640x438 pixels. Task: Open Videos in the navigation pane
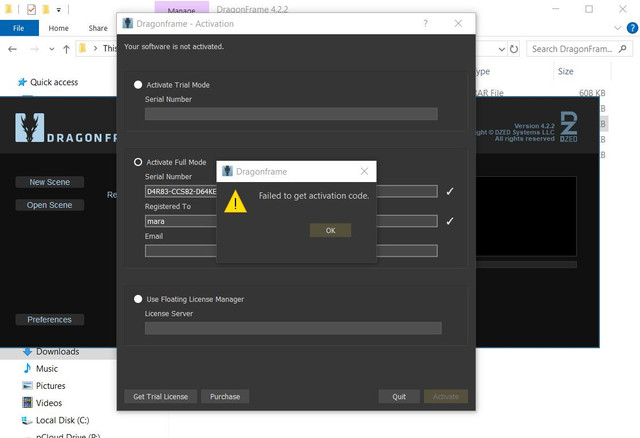[x=49, y=403]
